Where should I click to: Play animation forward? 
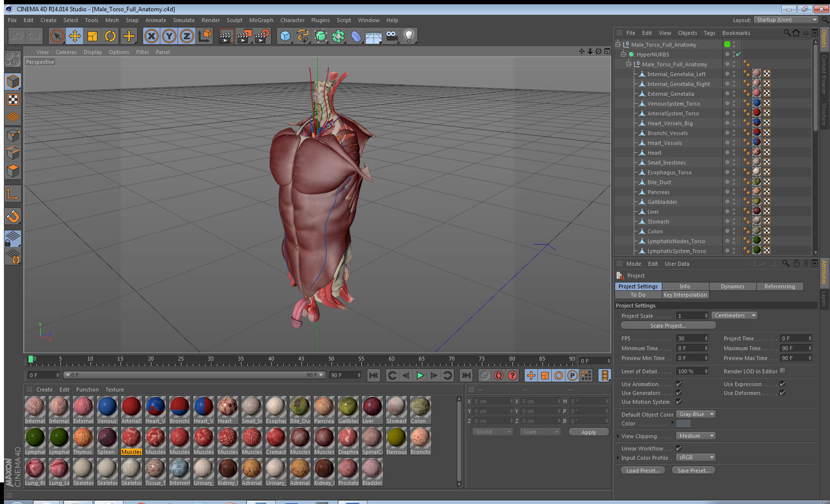tap(420, 375)
